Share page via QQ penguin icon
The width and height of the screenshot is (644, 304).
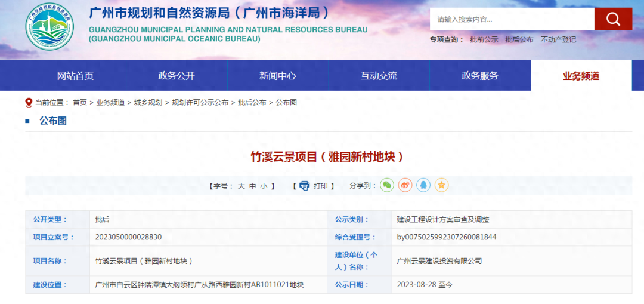pos(423,186)
